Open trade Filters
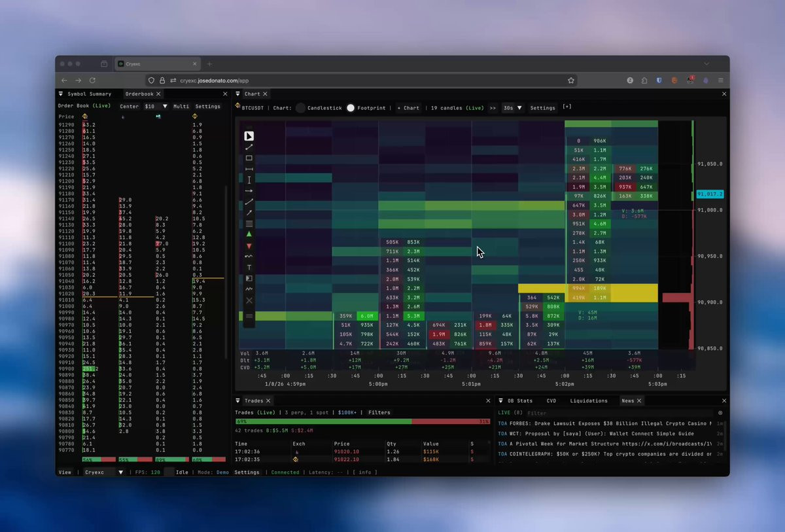 click(379, 413)
